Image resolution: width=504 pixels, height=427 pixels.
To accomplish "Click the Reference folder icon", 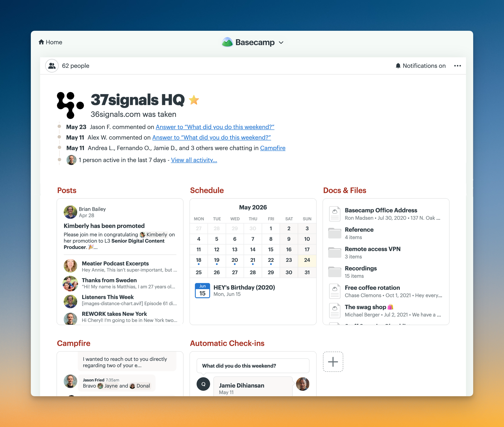I will (x=335, y=233).
